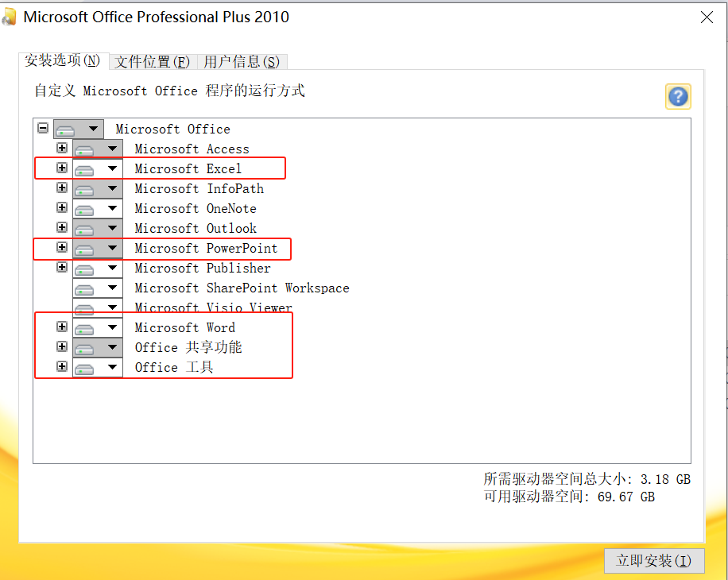728x580 pixels.
Task: Click the drive icon beside Microsoft Word
Action: (85, 328)
